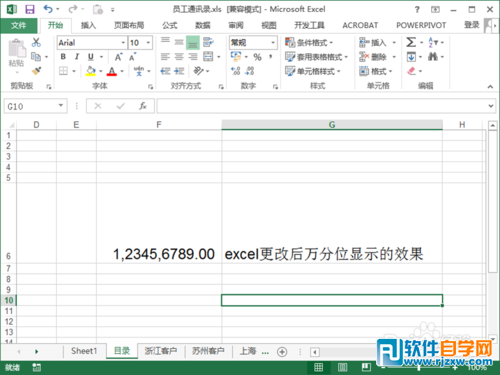Insert AutoSum with the sigma icon

tap(411, 42)
